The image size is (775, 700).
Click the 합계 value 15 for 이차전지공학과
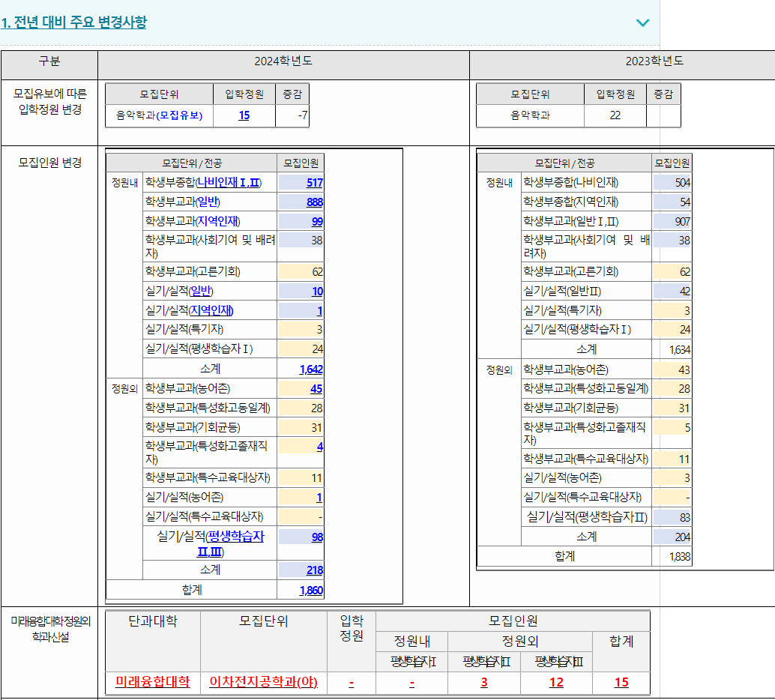(621, 682)
